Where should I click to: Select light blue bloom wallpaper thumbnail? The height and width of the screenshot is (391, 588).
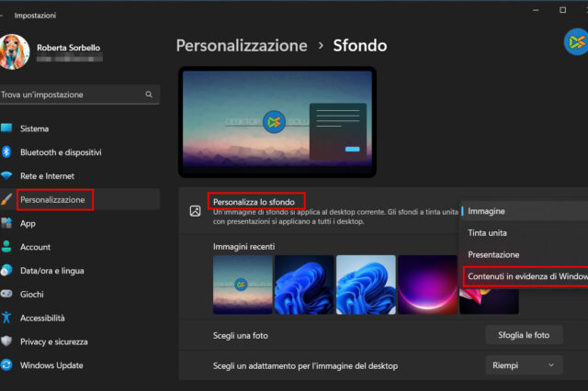366,285
